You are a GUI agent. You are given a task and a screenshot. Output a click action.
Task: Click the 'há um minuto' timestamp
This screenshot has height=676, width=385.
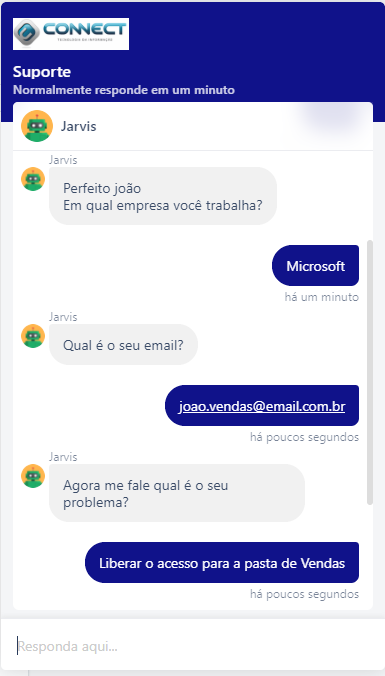click(x=322, y=297)
